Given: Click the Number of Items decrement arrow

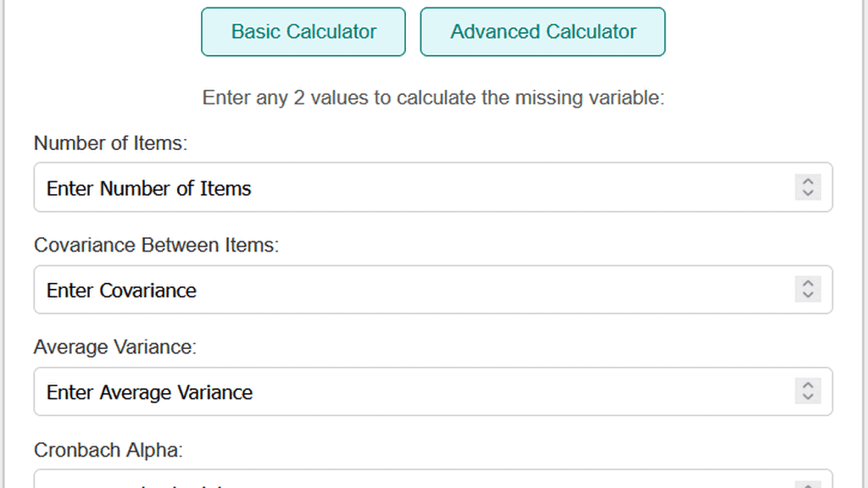Looking at the screenshot, I should click(808, 193).
